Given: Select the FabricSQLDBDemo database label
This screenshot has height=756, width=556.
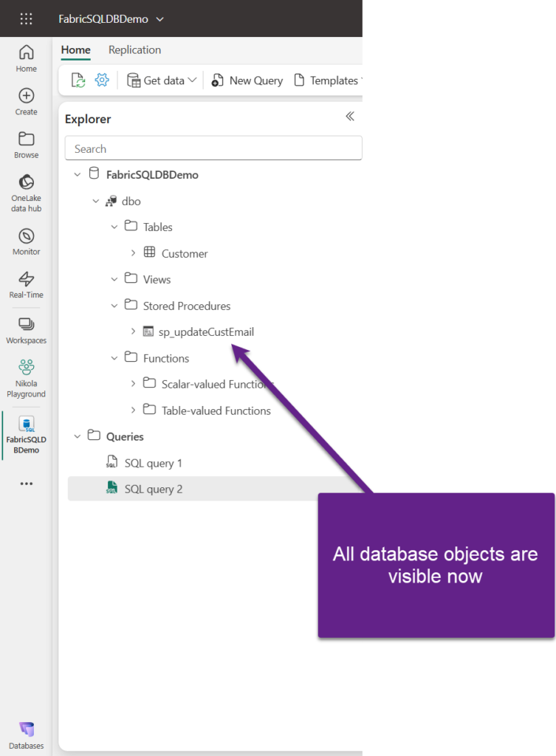Looking at the screenshot, I should click(152, 174).
